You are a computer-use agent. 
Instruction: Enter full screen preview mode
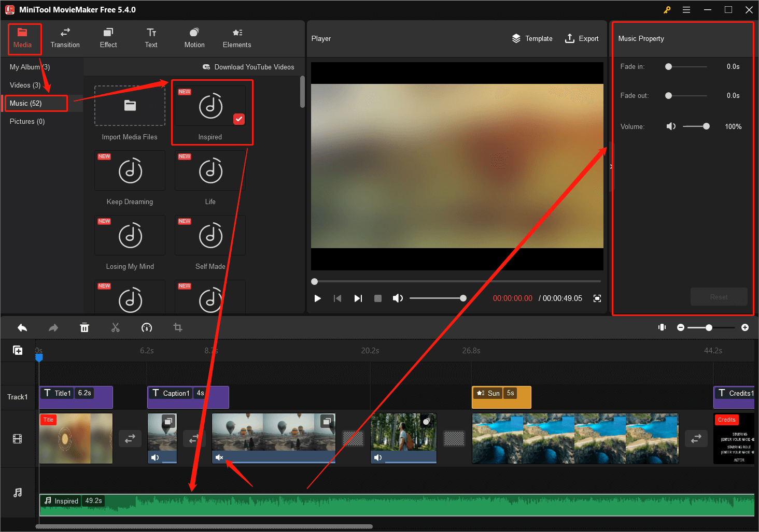pyautogui.click(x=597, y=298)
